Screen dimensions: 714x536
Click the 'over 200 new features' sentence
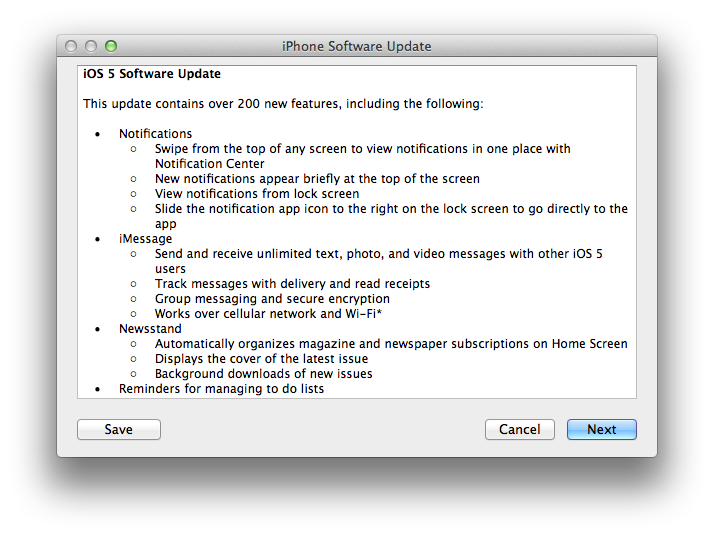tap(283, 104)
